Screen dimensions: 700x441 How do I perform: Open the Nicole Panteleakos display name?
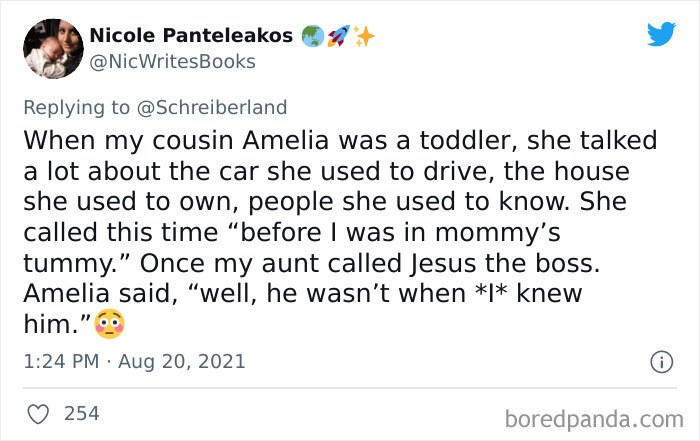tap(192, 36)
